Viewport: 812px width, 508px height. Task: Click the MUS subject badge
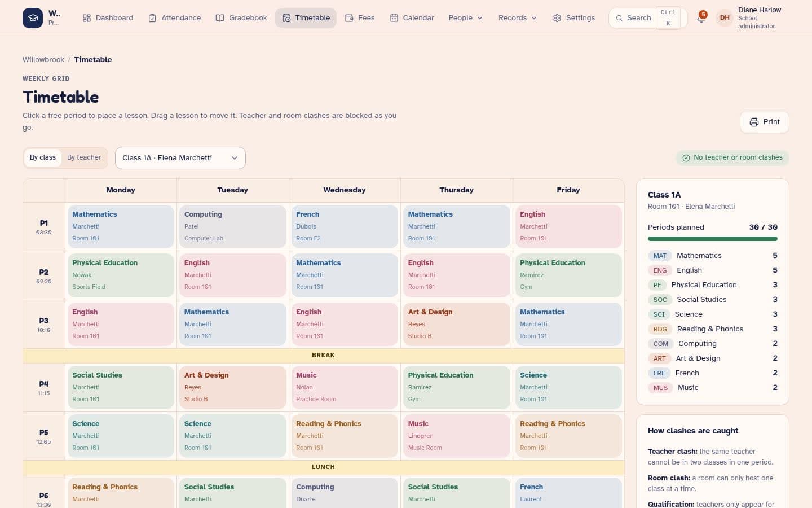pos(660,388)
